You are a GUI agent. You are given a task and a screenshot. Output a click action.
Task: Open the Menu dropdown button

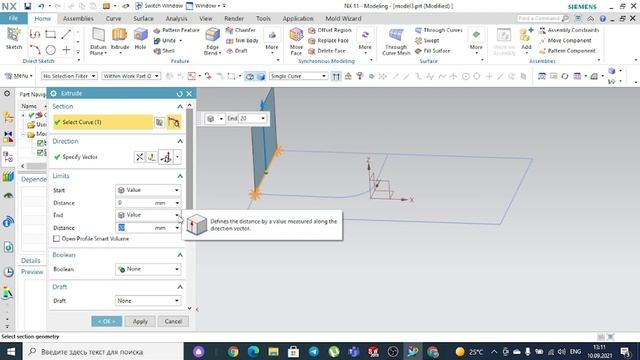18,76
